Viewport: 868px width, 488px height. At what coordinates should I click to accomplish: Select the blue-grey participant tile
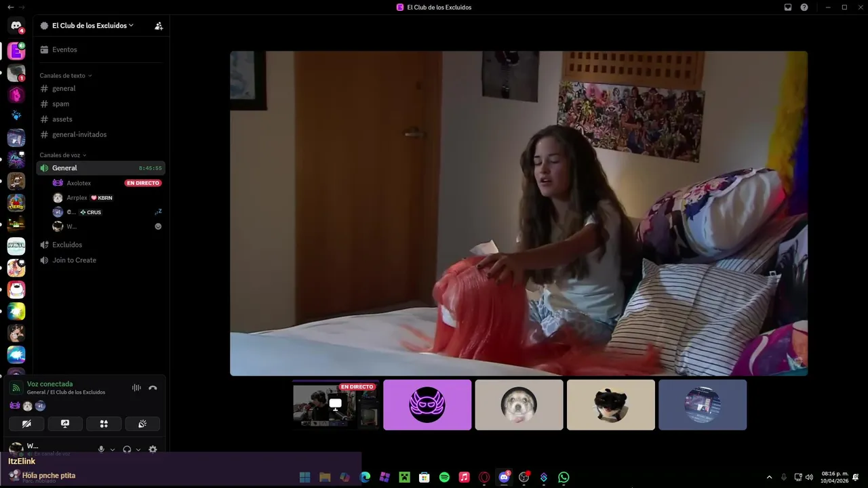[703, 405]
